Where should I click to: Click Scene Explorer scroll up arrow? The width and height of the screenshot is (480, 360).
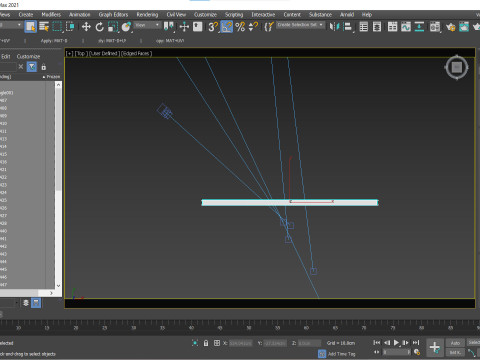click(58, 85)
